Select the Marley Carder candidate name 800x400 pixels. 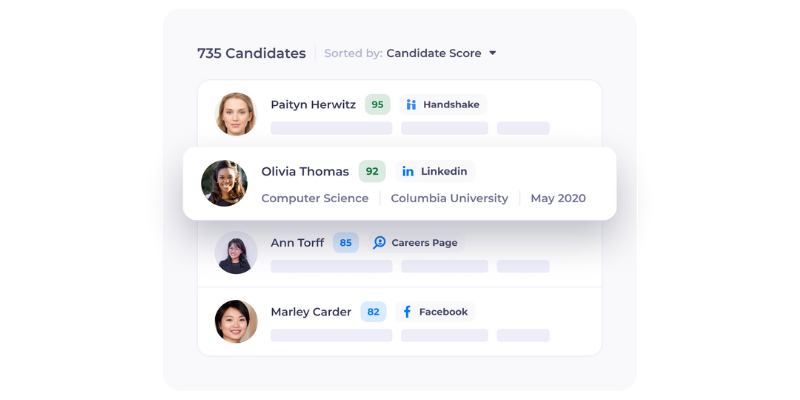[x=311, y=312]
